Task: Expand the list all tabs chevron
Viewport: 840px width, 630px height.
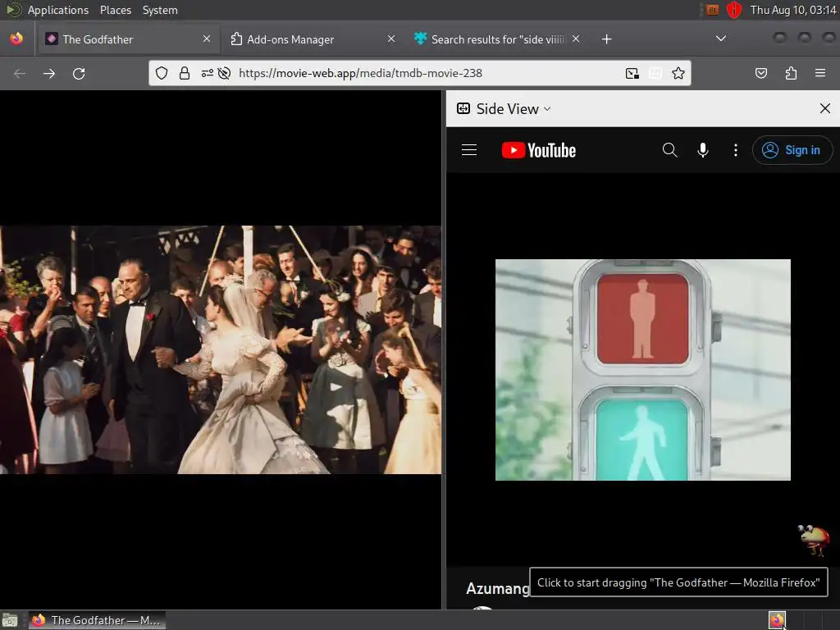Action: click(x=721, y=39)
